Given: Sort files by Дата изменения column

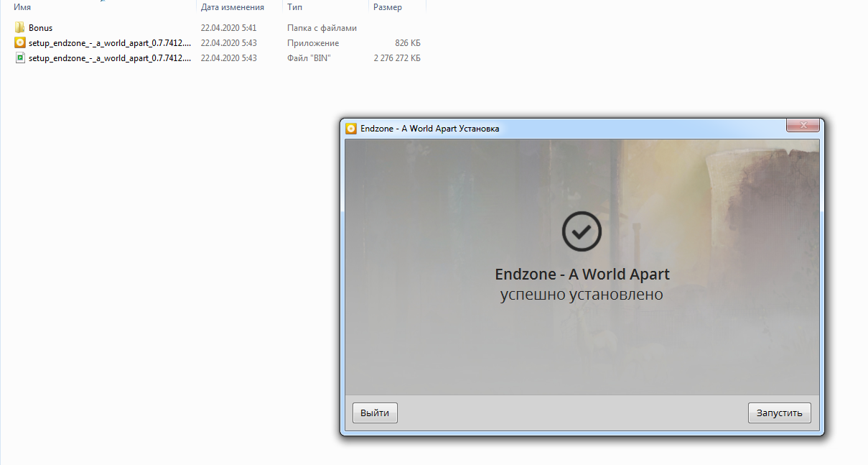Looking at the screenshot, I should point(233,7).
